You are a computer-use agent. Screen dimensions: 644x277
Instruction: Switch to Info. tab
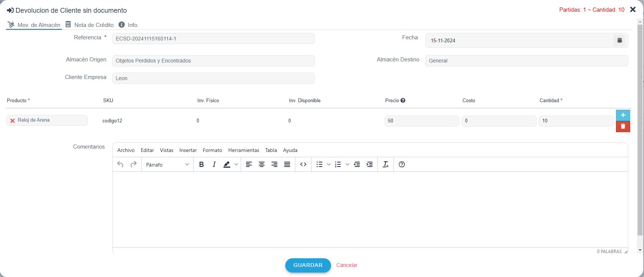tap(129, 25)
